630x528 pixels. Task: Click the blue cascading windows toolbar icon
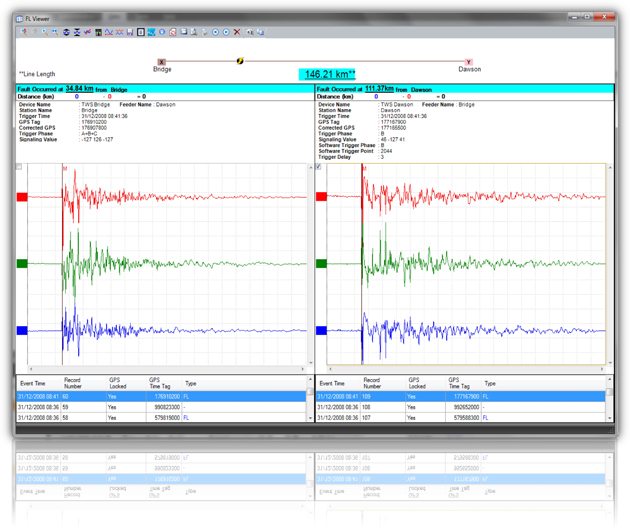[261, 32]
